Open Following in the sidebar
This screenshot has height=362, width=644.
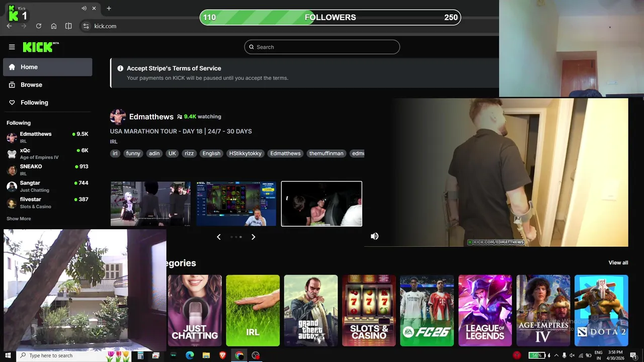click(47, 103)
